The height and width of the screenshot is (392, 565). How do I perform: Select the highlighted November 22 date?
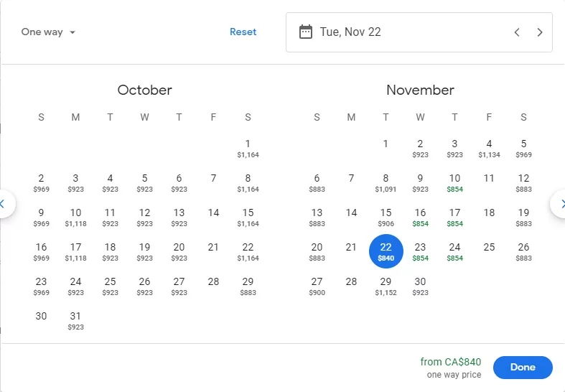(x=386, y=251)
